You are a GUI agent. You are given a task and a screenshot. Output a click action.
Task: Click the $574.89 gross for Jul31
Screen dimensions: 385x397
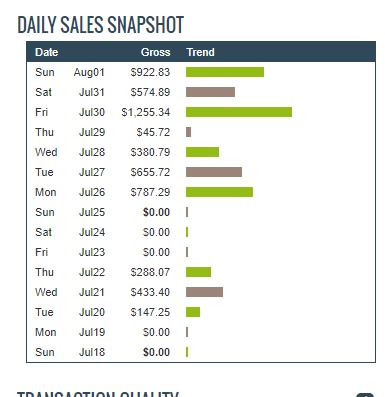coord(150,92)
